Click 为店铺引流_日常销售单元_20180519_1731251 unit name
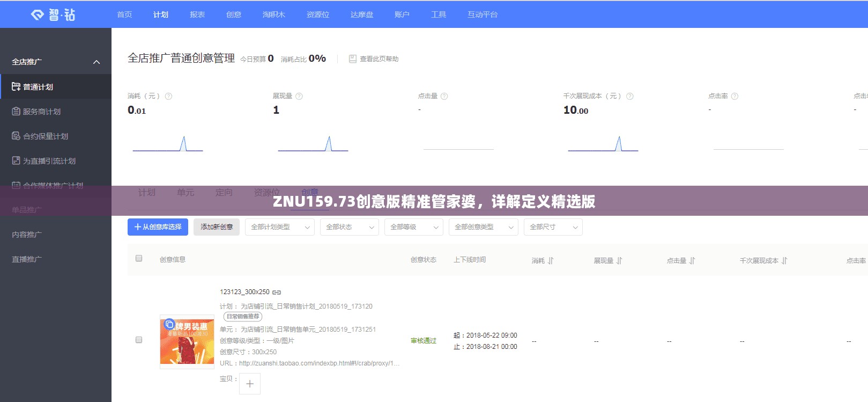The image size is (868, 402). point(308,330)
